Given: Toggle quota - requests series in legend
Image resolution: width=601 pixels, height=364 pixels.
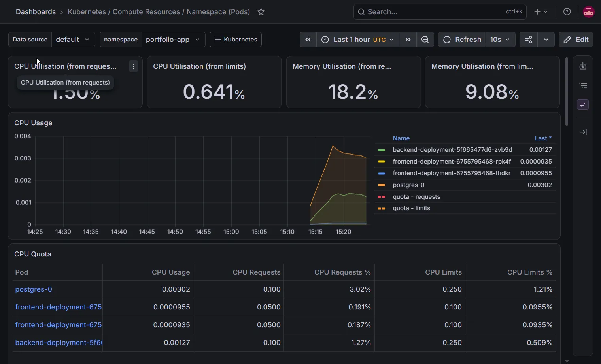Looking at the screenshot, I should [x=416, y=197].
